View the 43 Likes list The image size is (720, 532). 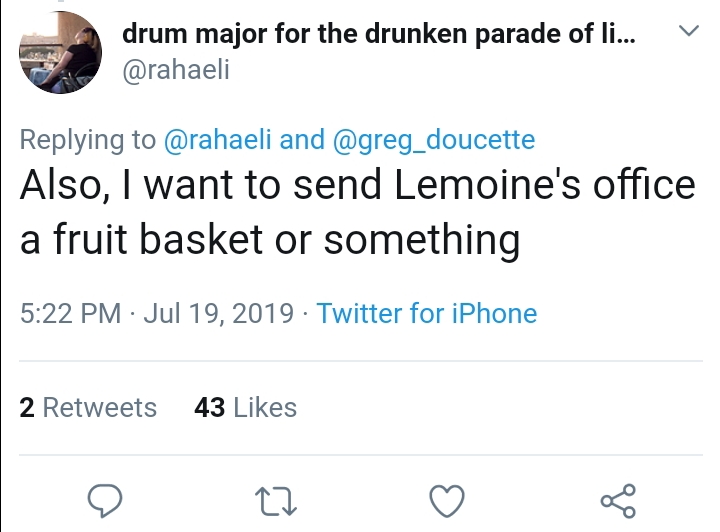click(x=246, y=407)
